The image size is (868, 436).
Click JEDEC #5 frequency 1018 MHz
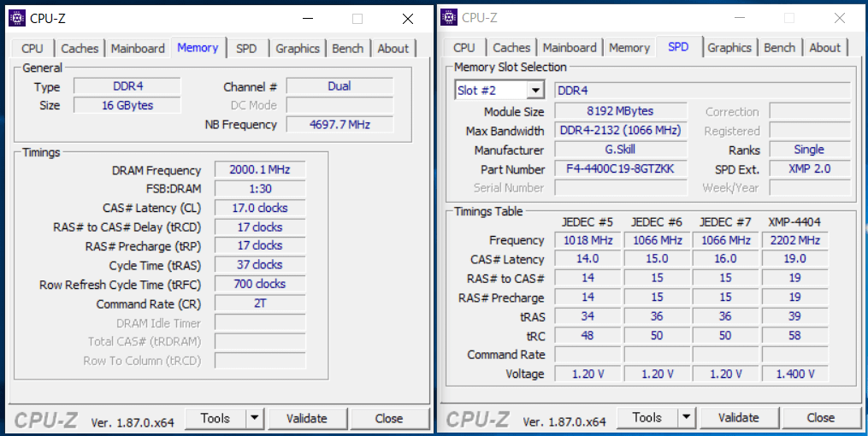588,240
